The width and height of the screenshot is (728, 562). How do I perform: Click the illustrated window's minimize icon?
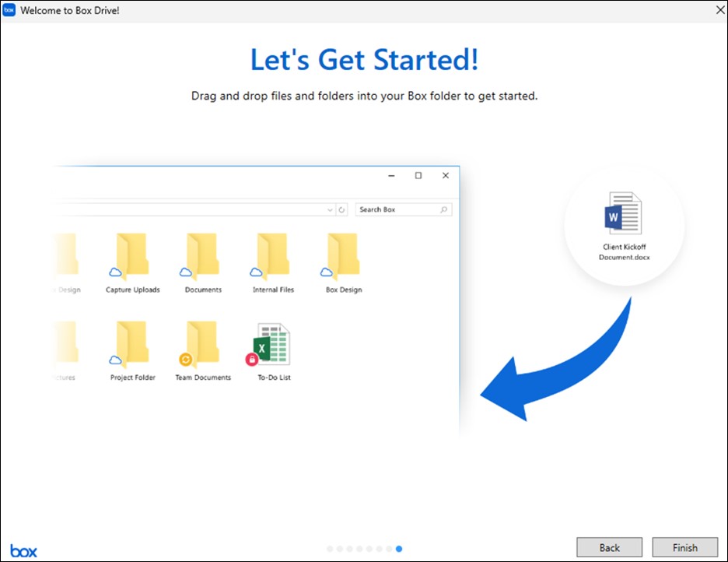[x=391, y=176]
